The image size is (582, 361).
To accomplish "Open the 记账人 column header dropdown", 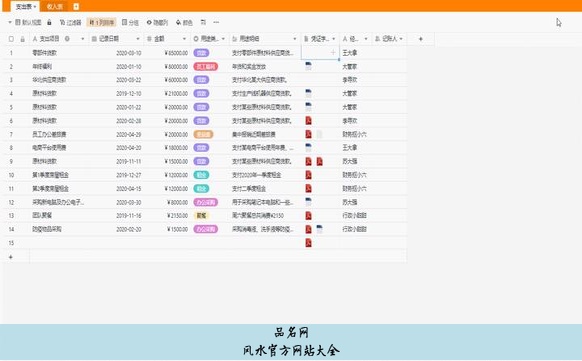I will click(x=401, y=39).
